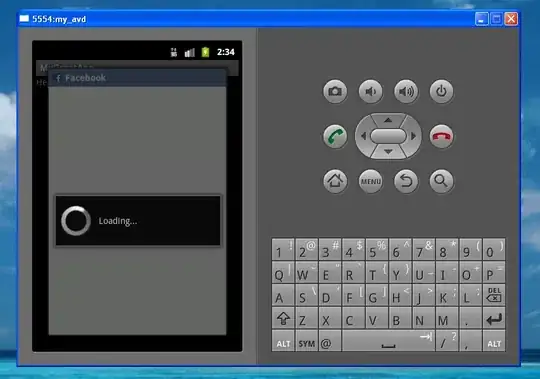
Task: Tap the G key
Action: tap(377, 295)
